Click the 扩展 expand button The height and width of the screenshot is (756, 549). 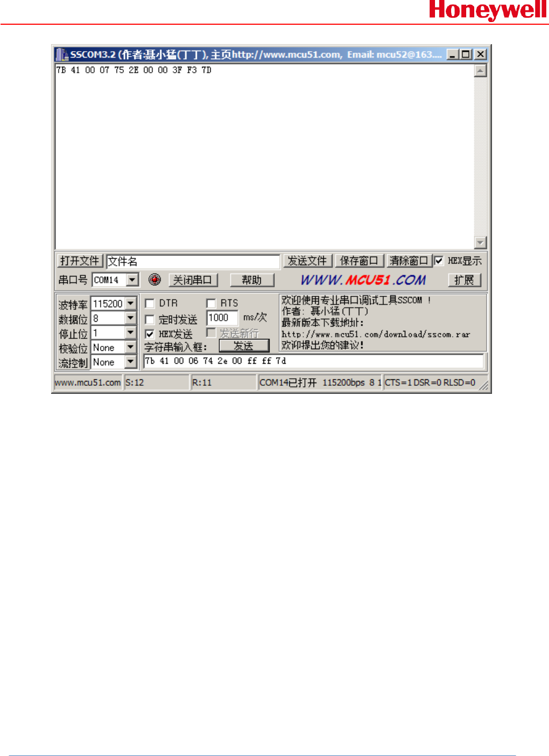(x=465, y=280)
